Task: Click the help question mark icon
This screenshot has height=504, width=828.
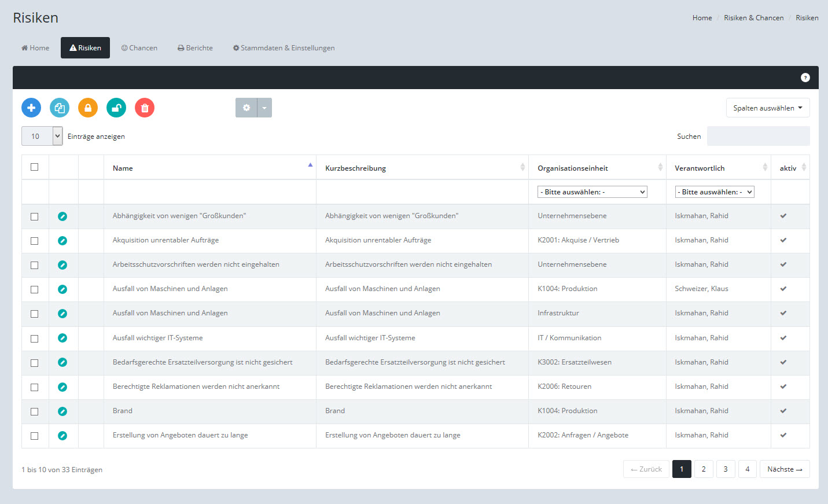Action: (805, 78)
